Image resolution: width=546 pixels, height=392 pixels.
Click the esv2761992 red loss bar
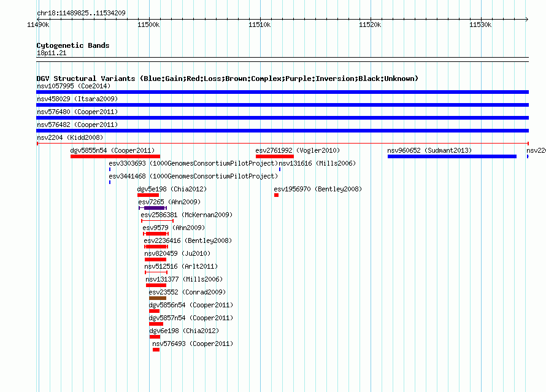point(275,156)
